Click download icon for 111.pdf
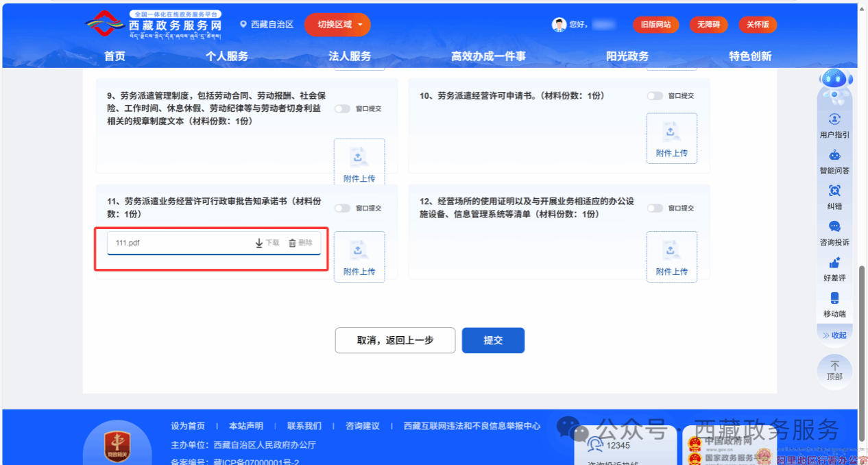 pyautogui.click(x=260, y=243)
